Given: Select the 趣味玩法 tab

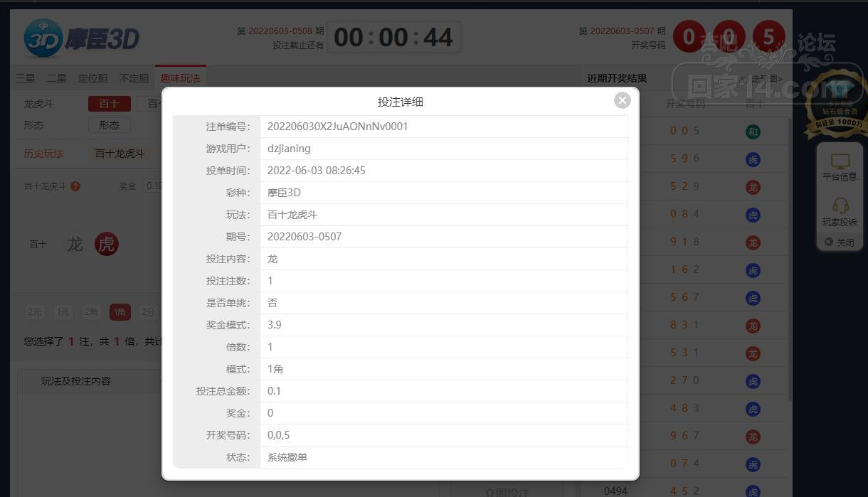Looking at the screenshot, I should click(180, 78).
